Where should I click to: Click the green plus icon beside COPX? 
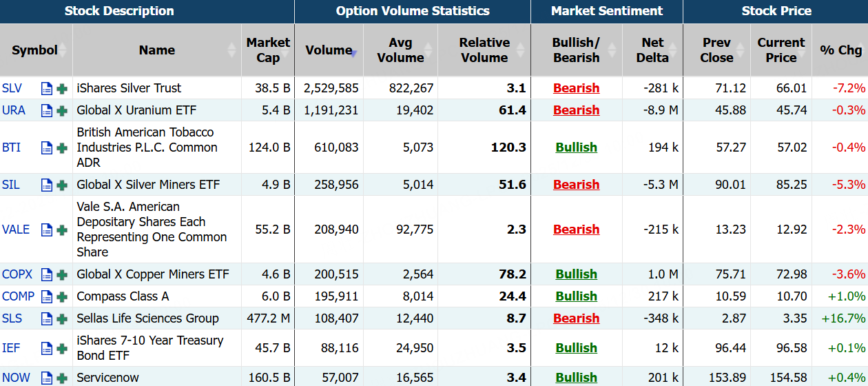click(62, 274)
